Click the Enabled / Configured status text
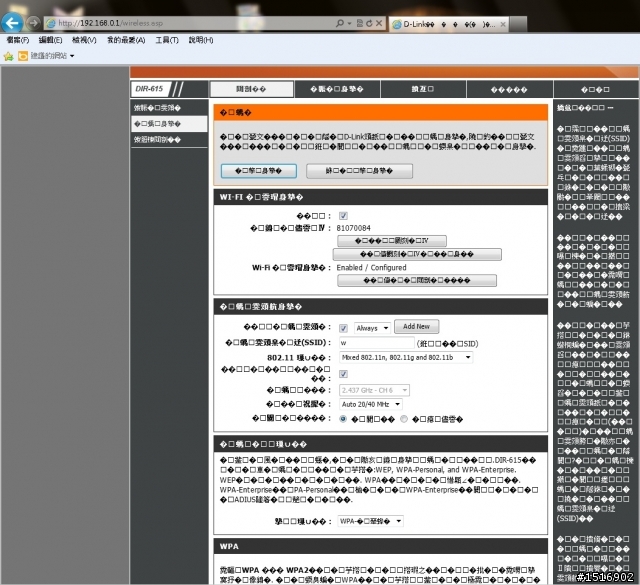The image size is (640, 585). (x=371, y=267)
